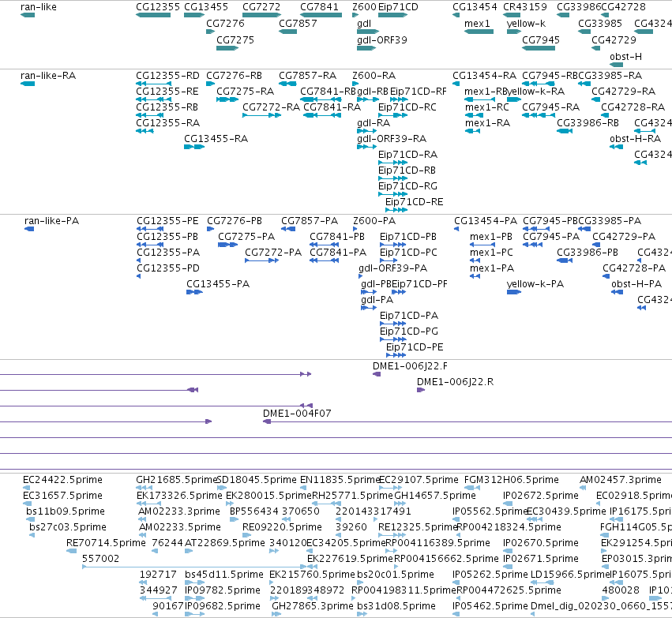The height and width of the screenshot is (618, 672).
Task: Select the EC24422.5prime EST label
Action: pyautogui.click(x=62, y=480)
